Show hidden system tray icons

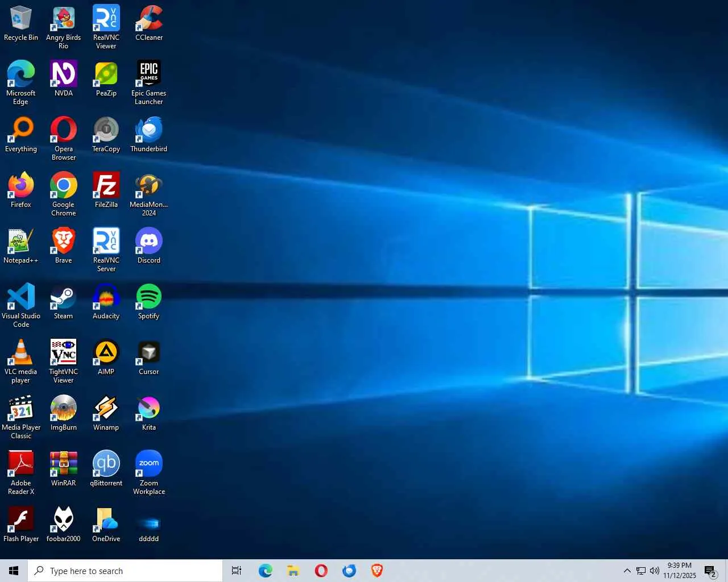tap(627, 571)
